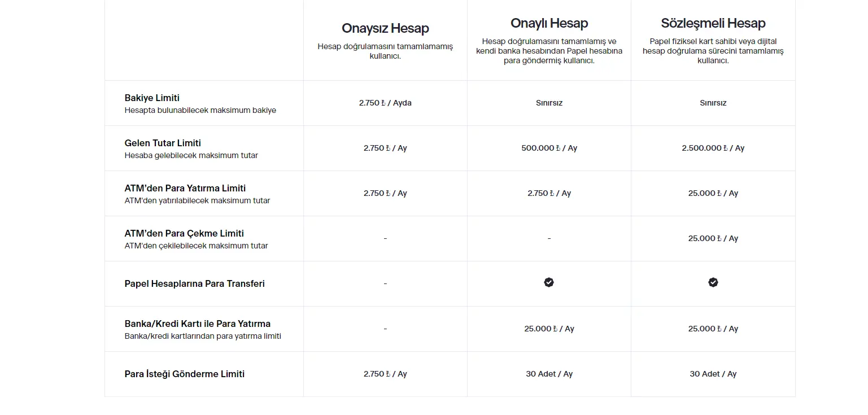Select the Sözleşmeli Hesap column heading
The height and width of the screenshot is (415, 868).
tap(713, 23)
